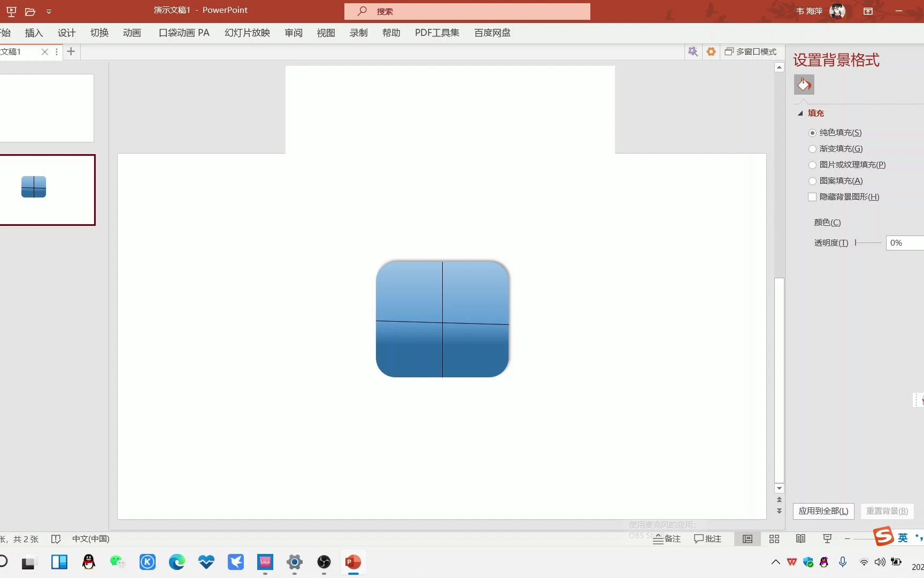Select the 纯色填充 radio button
Screen dimensions: 924x578
813,133
